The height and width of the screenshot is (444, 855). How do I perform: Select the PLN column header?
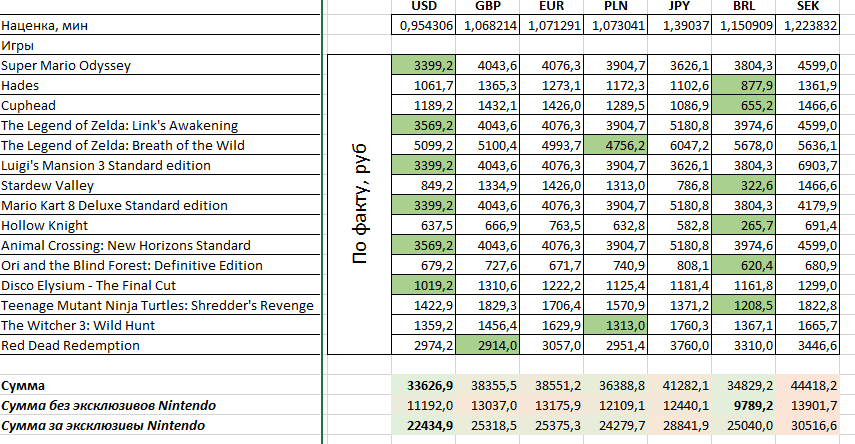[616, 7]
